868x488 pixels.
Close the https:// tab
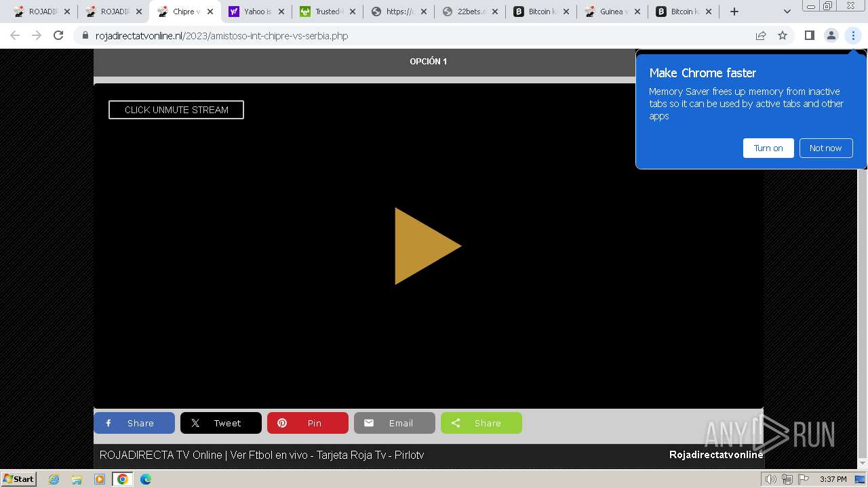[424, 12]
